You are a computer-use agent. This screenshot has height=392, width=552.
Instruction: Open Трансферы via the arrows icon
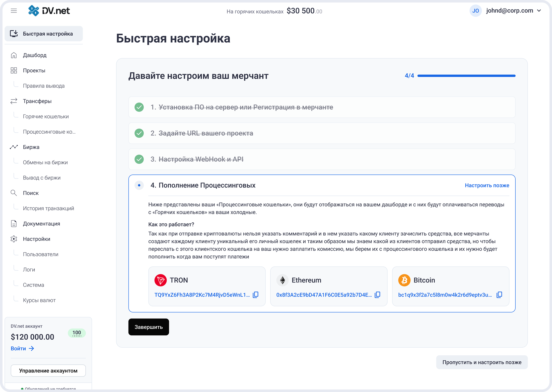pyautogui.click(x=14, y=101)
